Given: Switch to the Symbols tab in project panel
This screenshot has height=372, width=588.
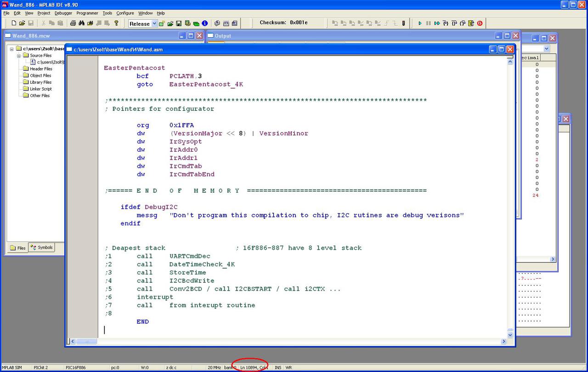Looking at the screenshot, I should [41, 247].
